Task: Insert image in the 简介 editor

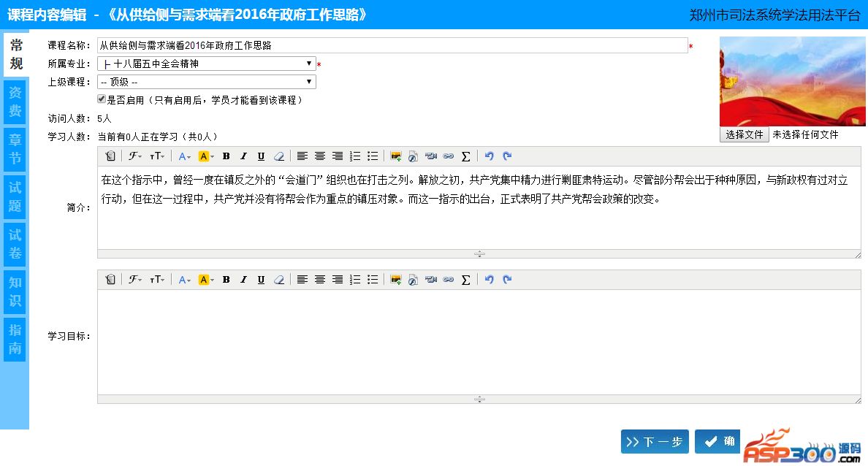Action: 396,156
